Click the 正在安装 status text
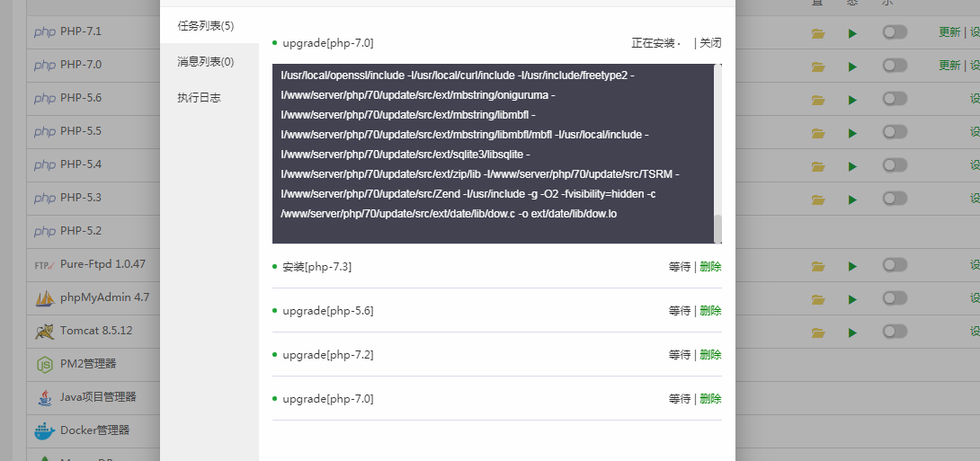This screenshot has height=461, width=980. (653, 43)
